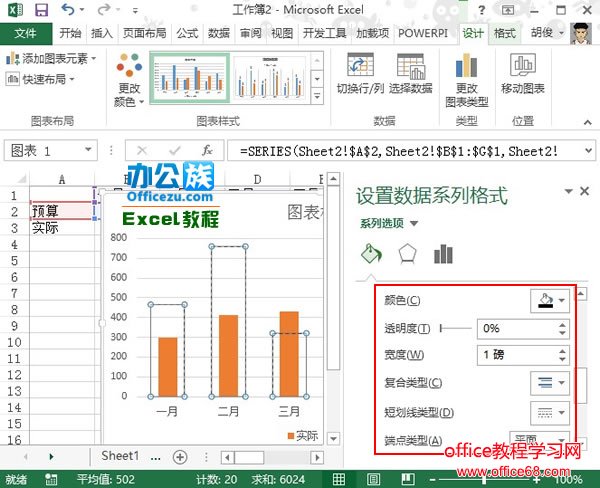The width and height of the screenshot is (600, 488).
Task: Click Change Chart Type icon
Action: point(466,65)
